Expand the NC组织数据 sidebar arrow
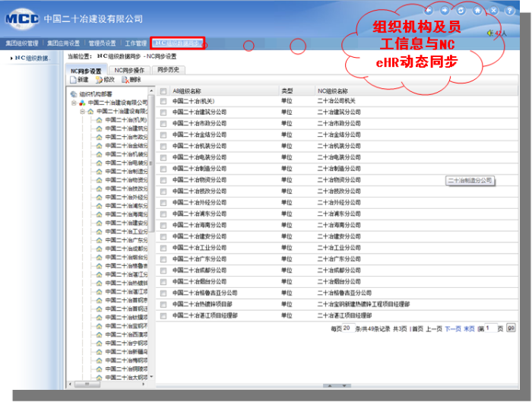The height and width of the screenshot is (402, 532). pos(11,59)
